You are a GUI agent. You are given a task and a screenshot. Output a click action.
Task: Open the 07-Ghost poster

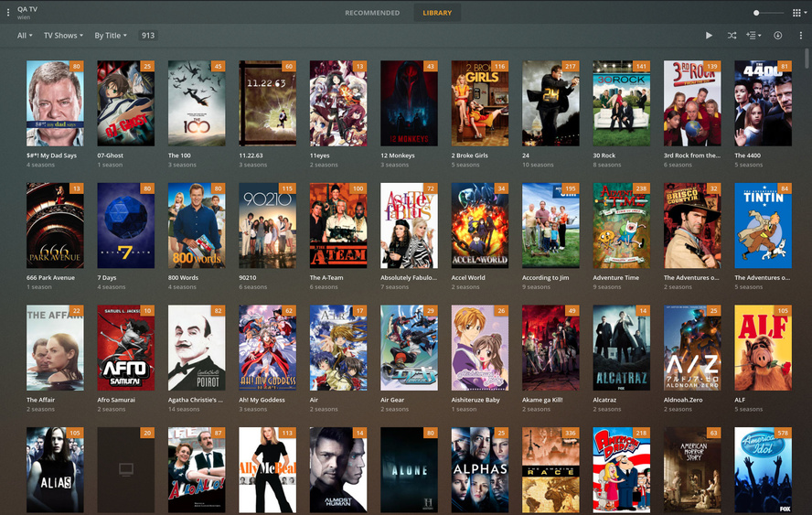[126, 103]
